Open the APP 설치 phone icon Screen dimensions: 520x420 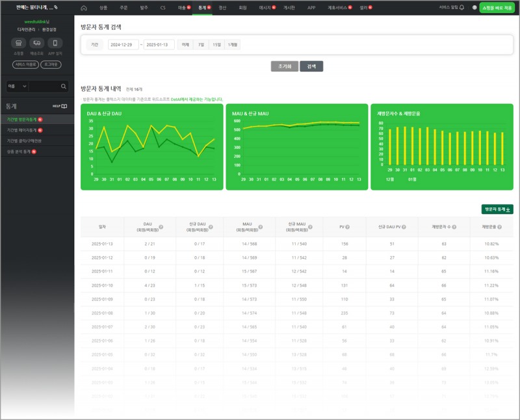55,44
